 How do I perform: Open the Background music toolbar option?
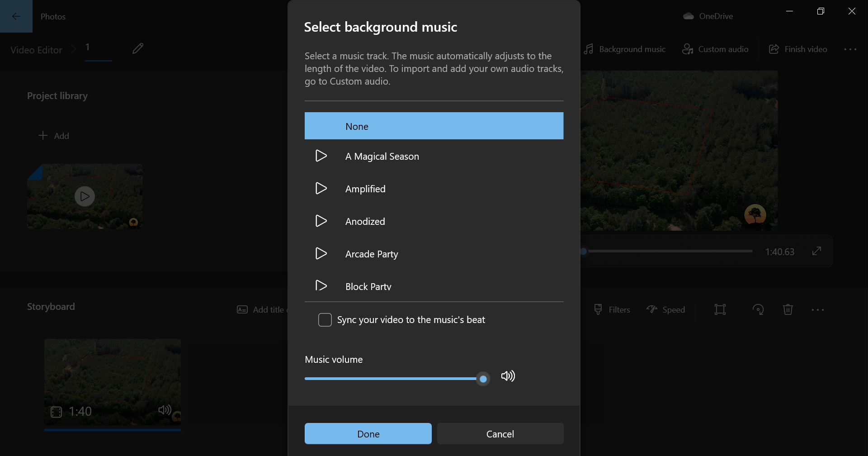pos(625,49)
